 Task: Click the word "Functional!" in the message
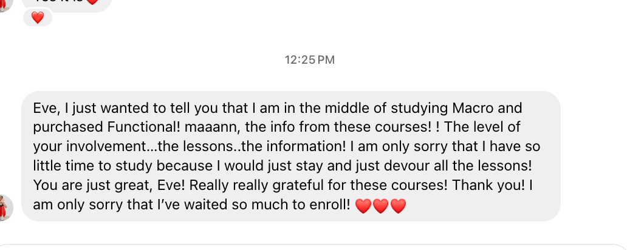(x=144, y=127)
